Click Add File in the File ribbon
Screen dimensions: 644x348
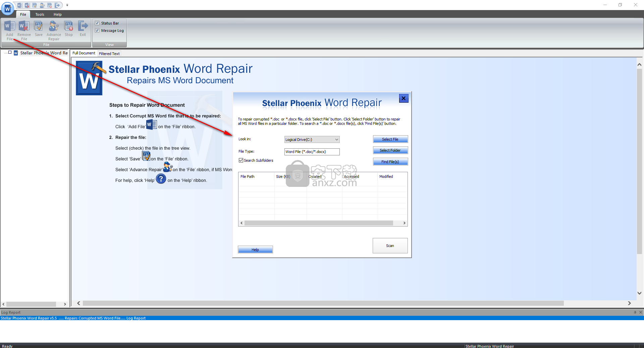(9, 31)
